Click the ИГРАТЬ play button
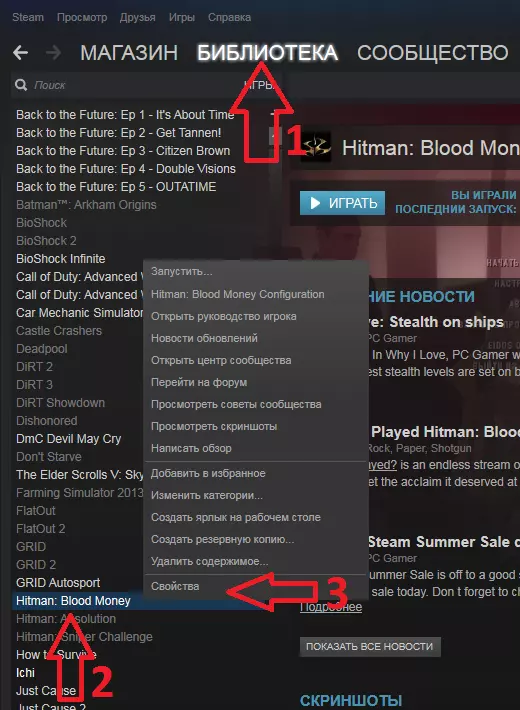The image size is (520, 710). pyautogui.click(x=342, y=203)
